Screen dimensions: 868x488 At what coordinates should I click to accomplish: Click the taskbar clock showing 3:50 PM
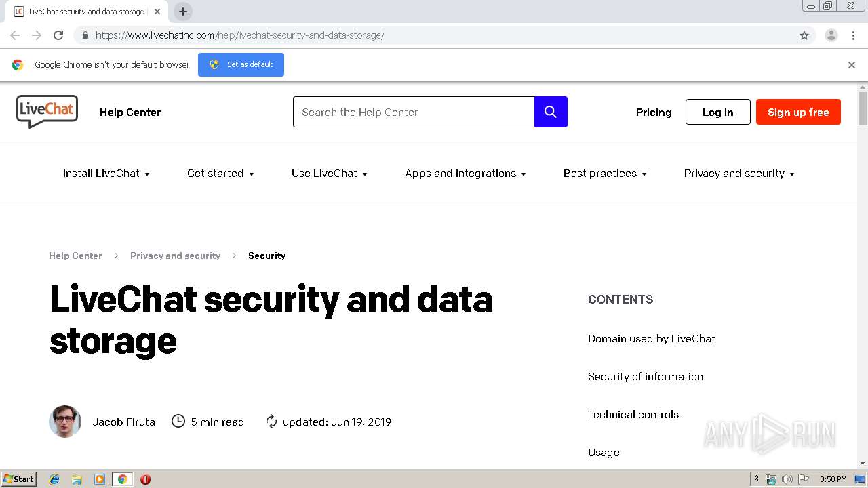(833, 479)
